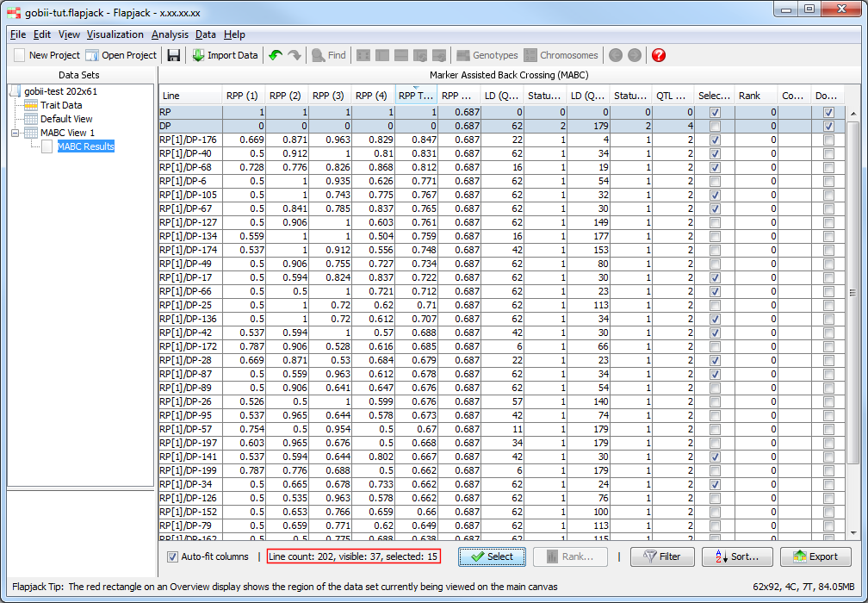
Task: Click the Filter button
Action: pyautogui.click(x=662, y=557)
